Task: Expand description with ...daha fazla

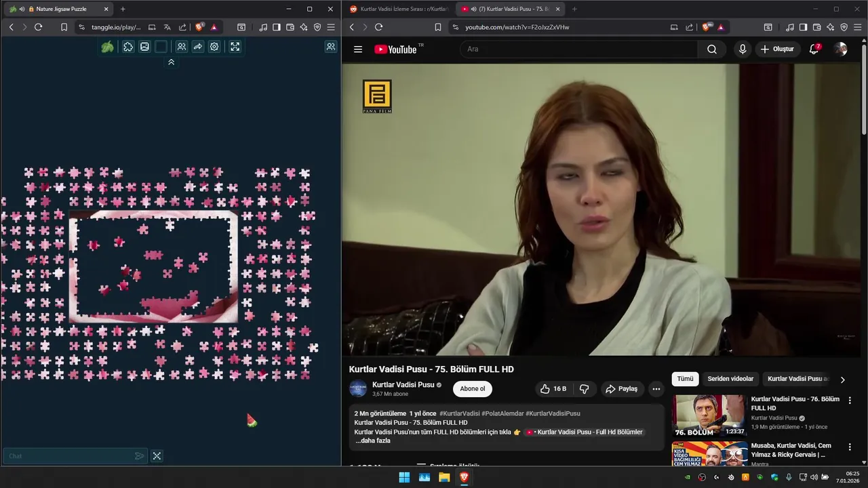Action: click(373, 441)
